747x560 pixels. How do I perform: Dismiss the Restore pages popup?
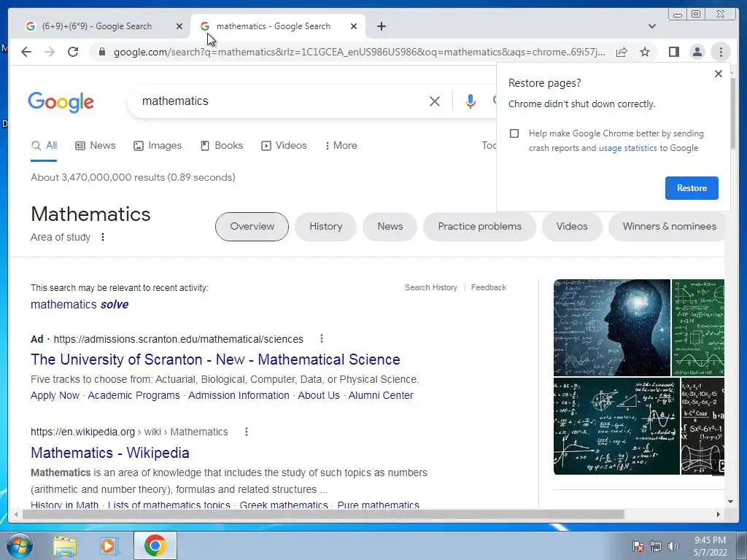[719, 74]
